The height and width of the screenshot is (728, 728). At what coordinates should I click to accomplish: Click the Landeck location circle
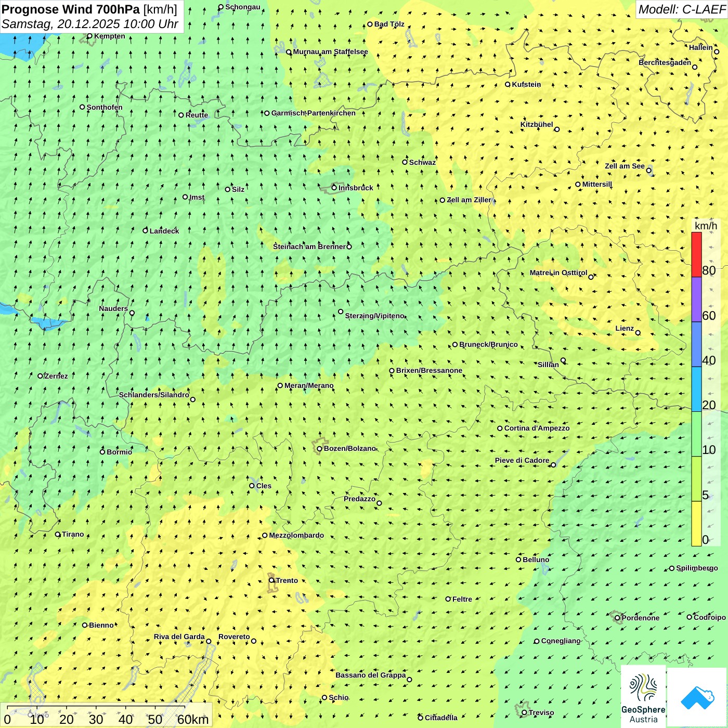pos(146,230)
